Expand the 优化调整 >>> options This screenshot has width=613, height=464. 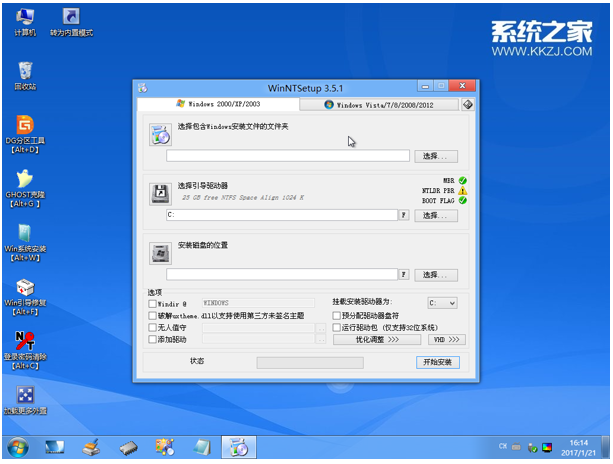(377, 340)
